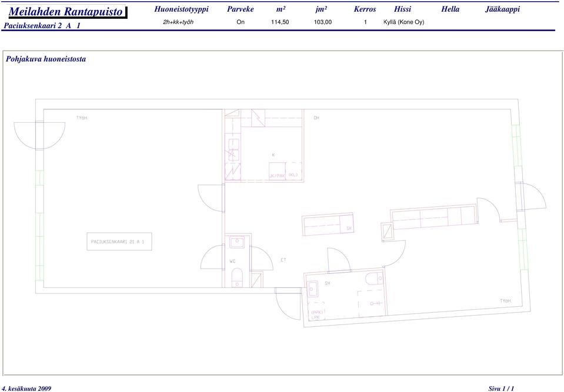
Task: Click the ET hallway label
Action: pyautogui.click(x=283, y=260)
